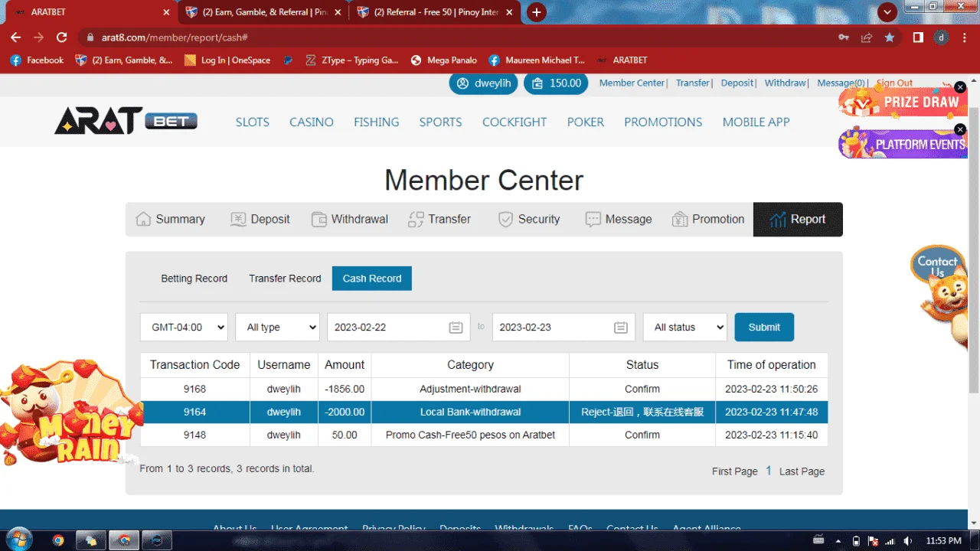This screenshot has width=980, height=551.
Task: Reload the current page
Action: pyautogui.click(x=62, y=37)
